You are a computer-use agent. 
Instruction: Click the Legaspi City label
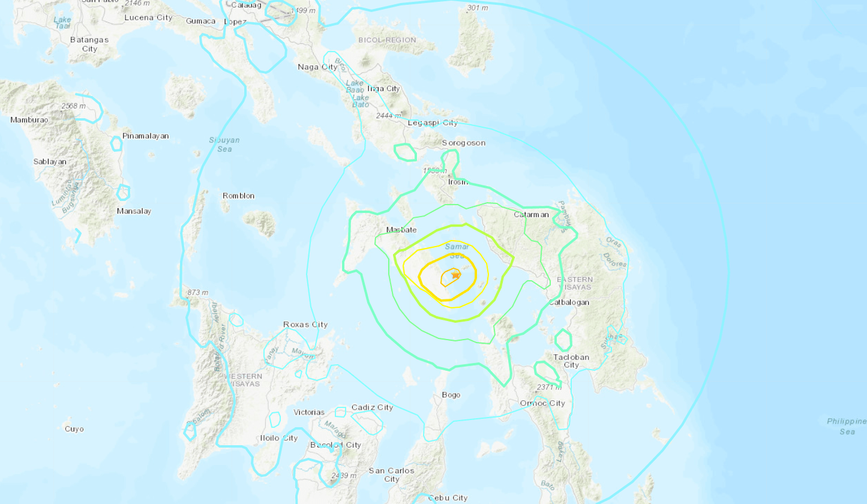(433, 123)
